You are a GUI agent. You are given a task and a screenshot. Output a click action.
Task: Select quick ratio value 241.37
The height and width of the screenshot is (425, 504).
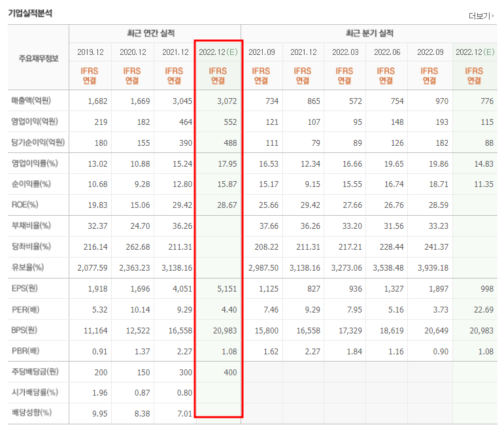point(436,247)
